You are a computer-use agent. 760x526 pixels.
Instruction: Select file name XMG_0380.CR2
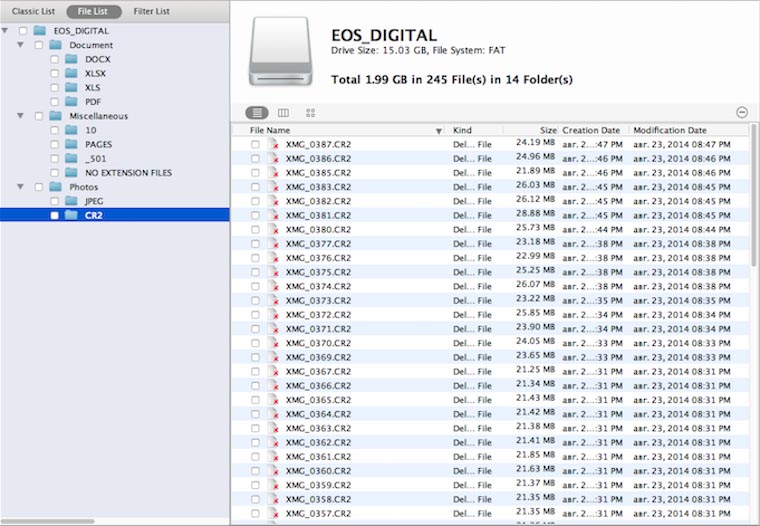coord(318,229)
